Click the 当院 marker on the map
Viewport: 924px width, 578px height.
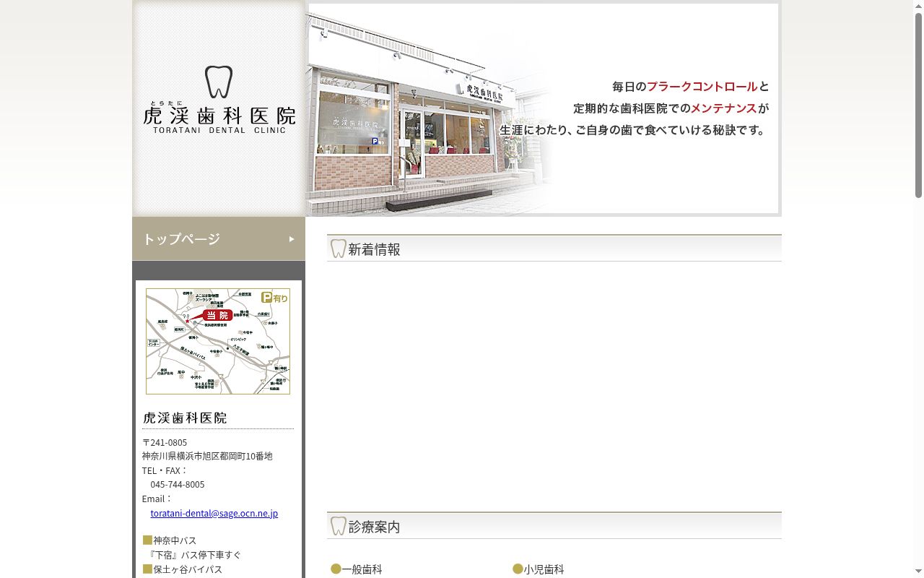(217, 315)
